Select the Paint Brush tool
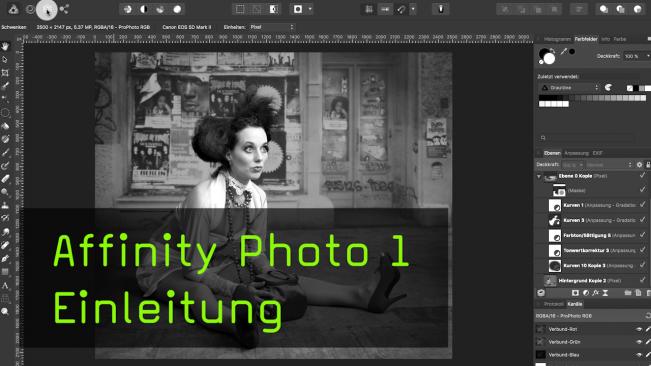 [x=5, y=152]
